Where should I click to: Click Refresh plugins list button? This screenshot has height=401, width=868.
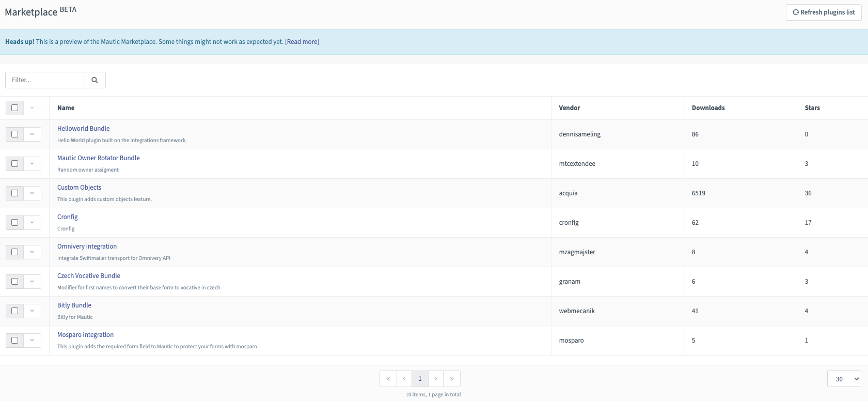tap(824, 12)
